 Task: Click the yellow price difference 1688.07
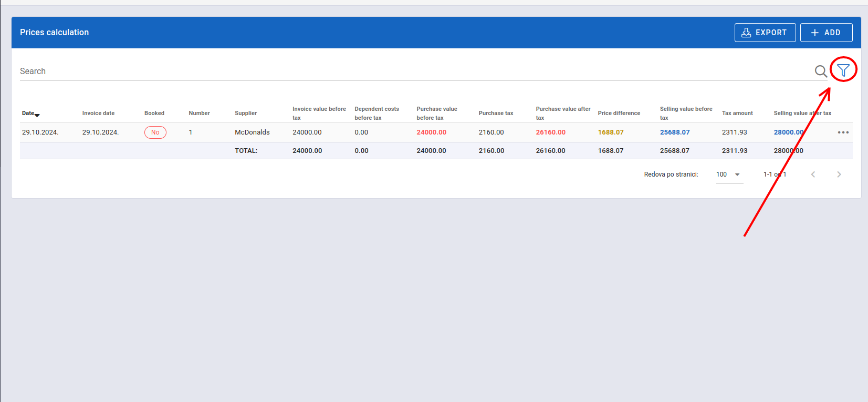(611, 132)
